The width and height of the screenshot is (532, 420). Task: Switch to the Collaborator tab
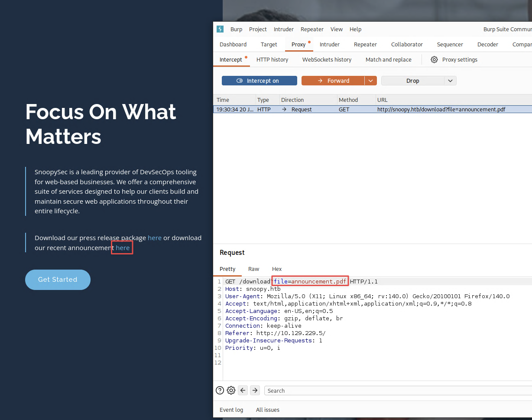tap(407, 44)
